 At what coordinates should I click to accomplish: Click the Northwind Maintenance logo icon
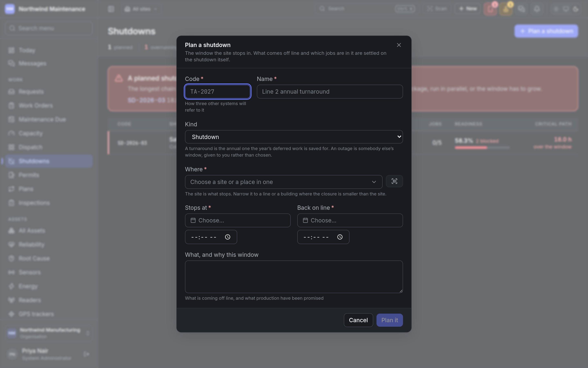pos(10,9)
